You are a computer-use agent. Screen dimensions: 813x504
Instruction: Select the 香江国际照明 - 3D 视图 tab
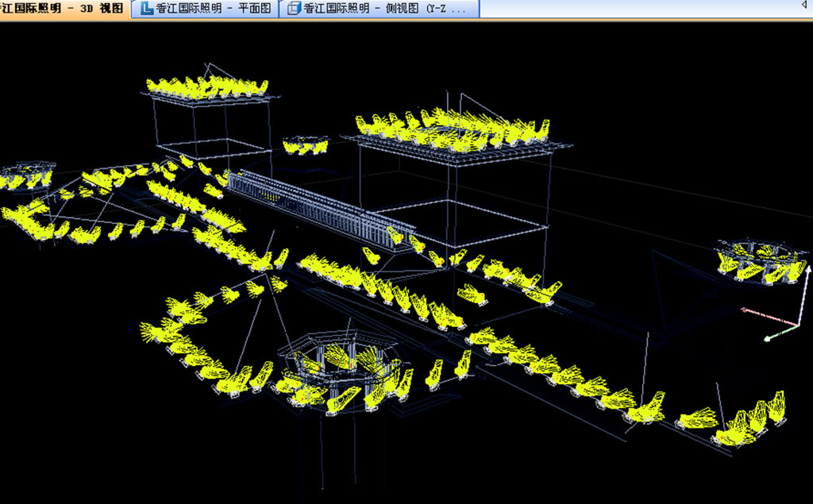64,9
